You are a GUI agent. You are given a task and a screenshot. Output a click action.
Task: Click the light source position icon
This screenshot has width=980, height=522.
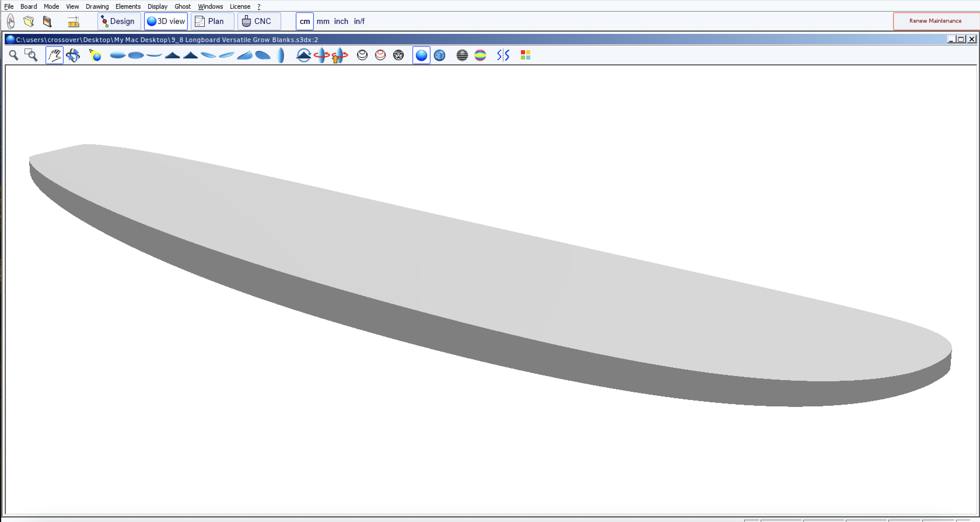95,55
